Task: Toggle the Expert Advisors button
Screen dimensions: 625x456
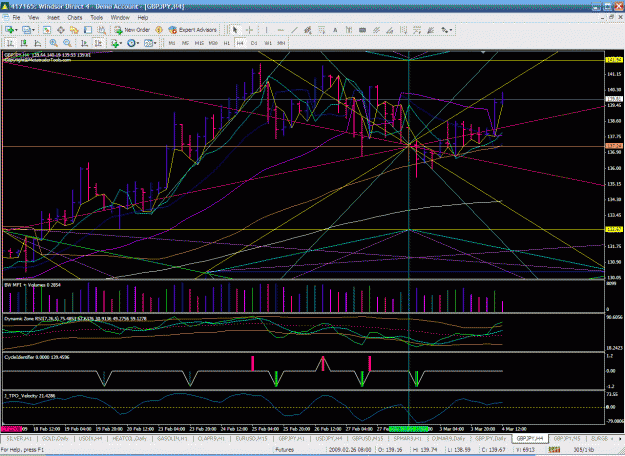Action: point(193,30)
